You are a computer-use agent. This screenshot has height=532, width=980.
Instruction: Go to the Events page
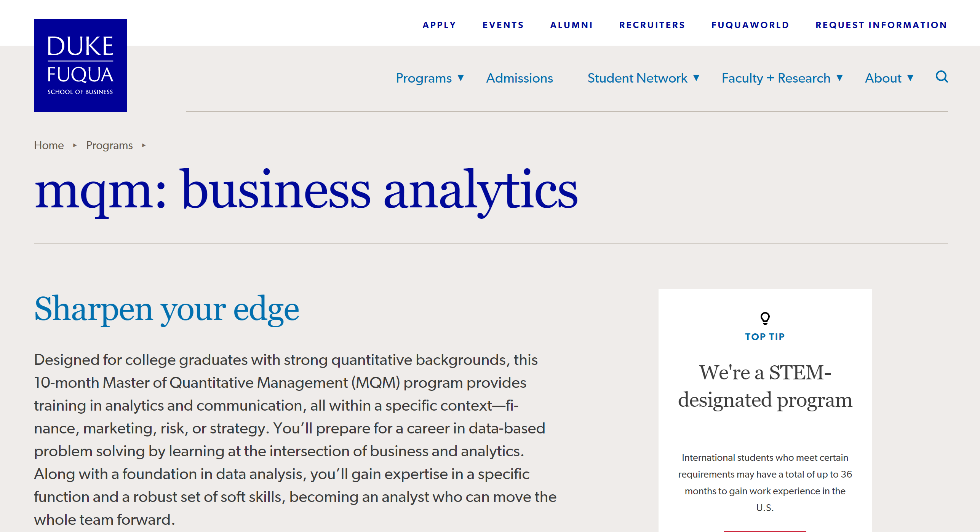click(x=503, y=25)
